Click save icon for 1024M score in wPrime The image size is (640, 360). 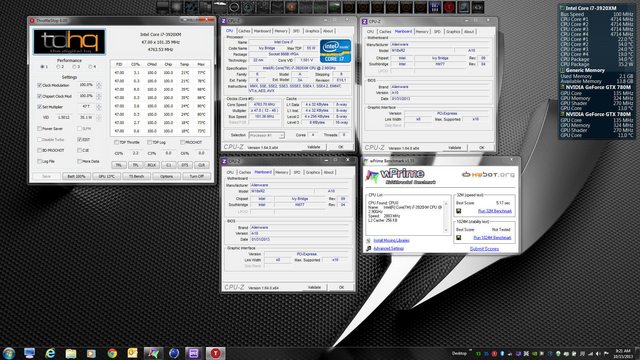coord(458,237)
